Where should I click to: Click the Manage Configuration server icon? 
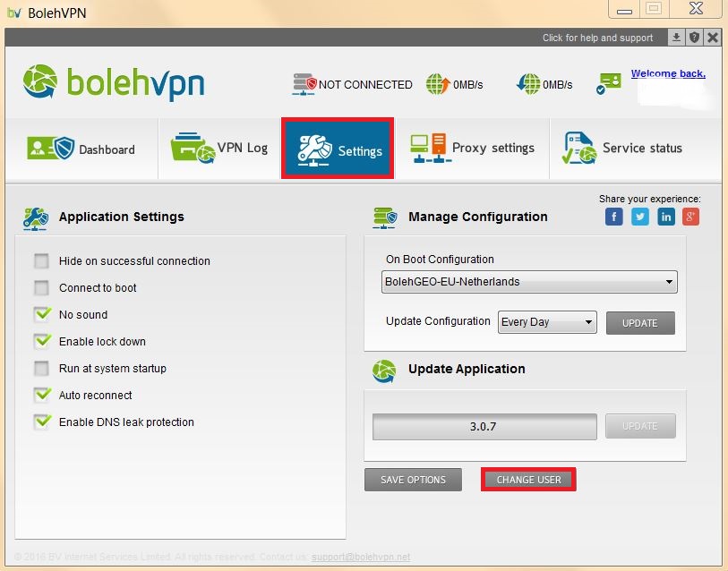(x=385, y=217)
